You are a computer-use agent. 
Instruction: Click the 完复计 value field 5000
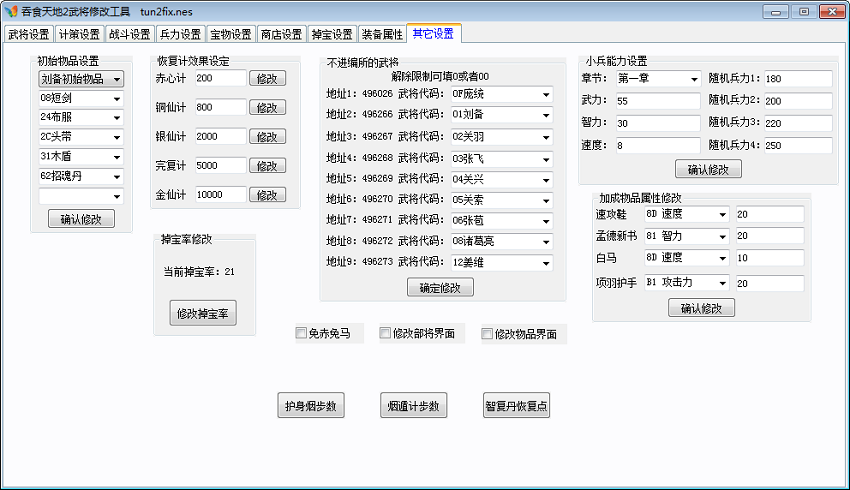click(221, 165)
